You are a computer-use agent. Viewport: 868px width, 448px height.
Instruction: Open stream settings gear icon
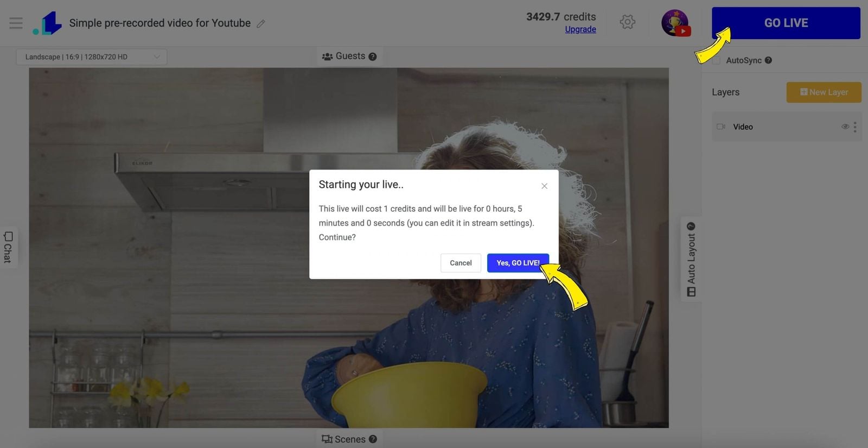627,22
